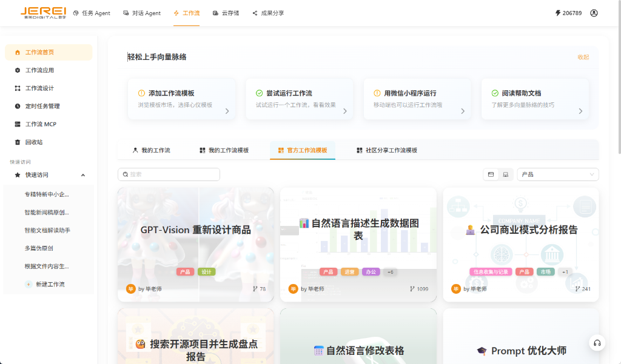Open 搜索开源项目并生成盘点报告 template card
This screenshot has height=364, width=621.
pyautogui.click(x=196, y=336)
